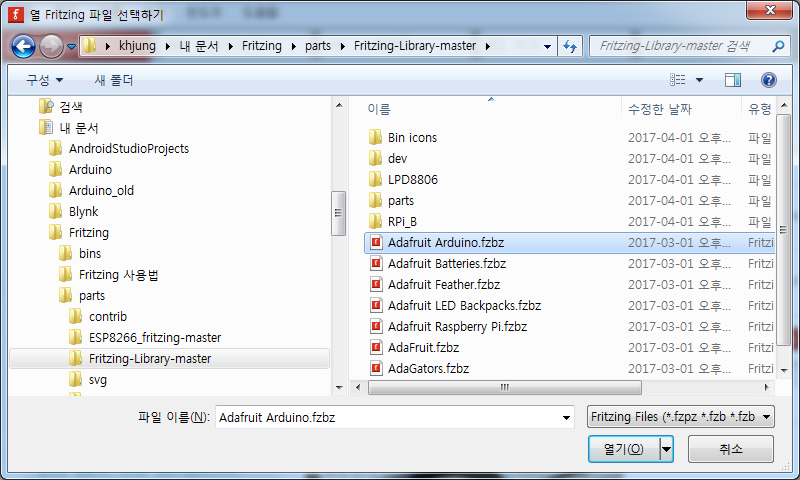Open AndroidStudioProjects folder in tree
This screenshot has height=480, width=800.
tap(129, 148)
